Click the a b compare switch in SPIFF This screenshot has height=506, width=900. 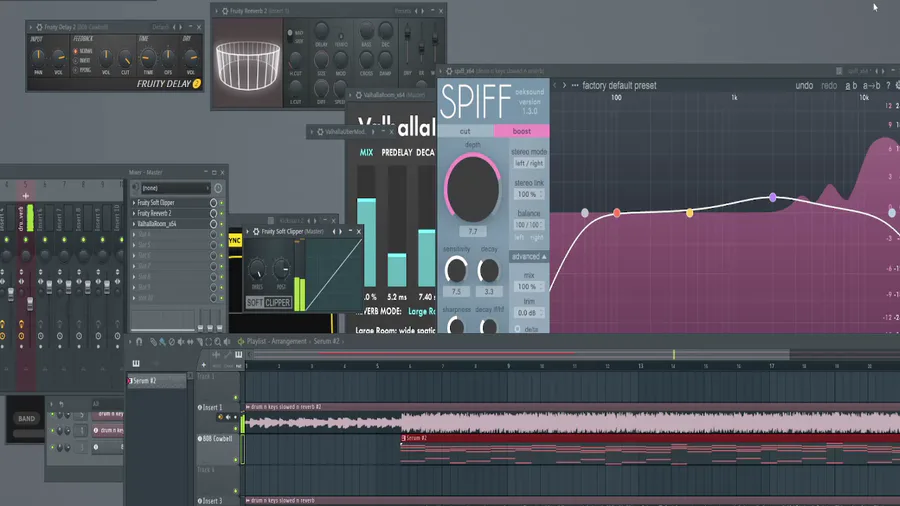pyautogui.click(x=851, y=85)
